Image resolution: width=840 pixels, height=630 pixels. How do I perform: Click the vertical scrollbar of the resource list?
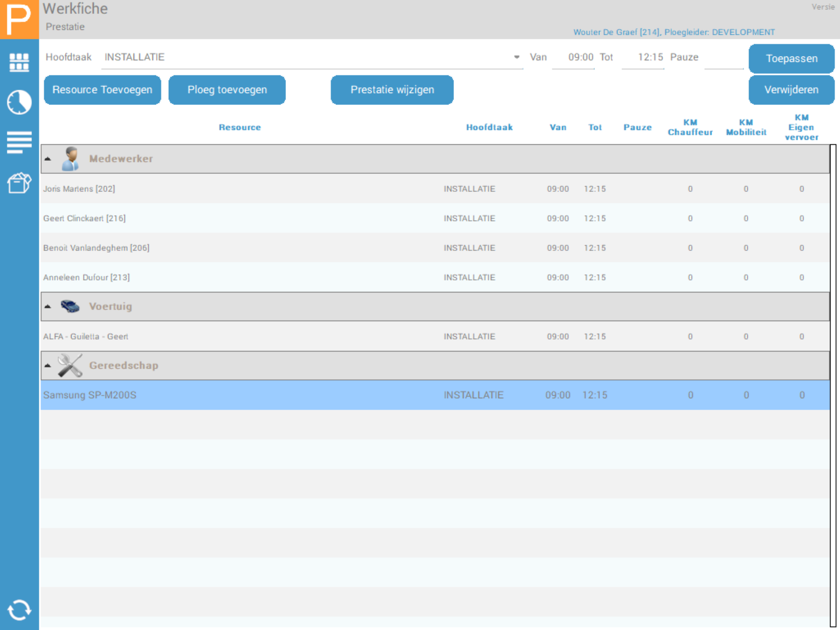pos(833,386)
